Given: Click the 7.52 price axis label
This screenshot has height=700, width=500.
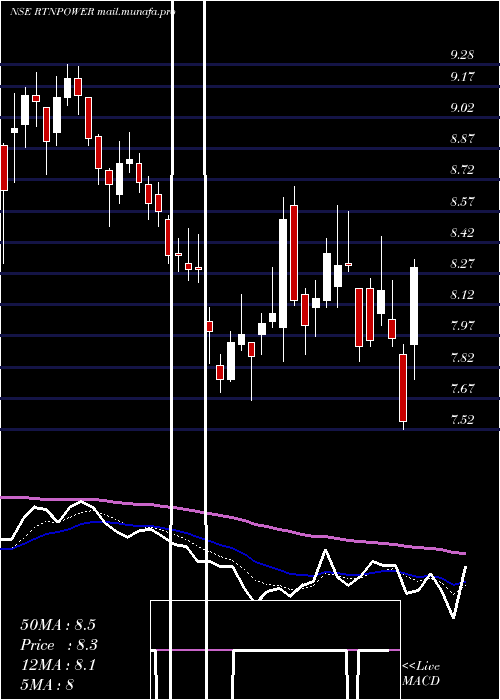Looking at the screenshot, I should point(462,419).
